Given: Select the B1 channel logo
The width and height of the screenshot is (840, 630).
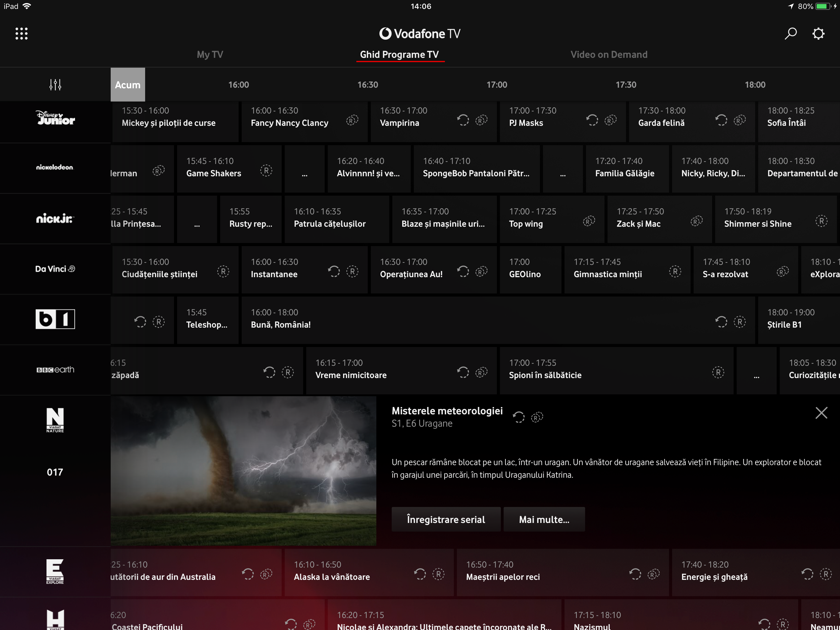Looking at the screenshot, I should point(55,319).
